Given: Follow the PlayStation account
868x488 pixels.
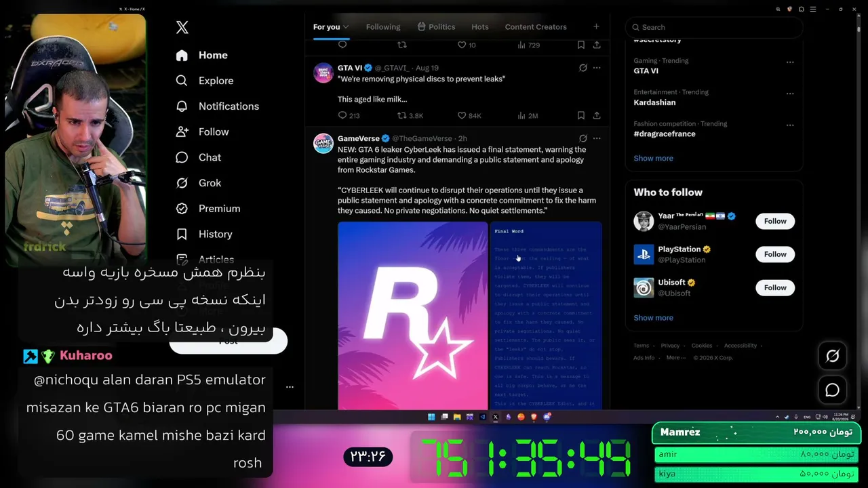Looking at the screenshot, I should [775, 254].
